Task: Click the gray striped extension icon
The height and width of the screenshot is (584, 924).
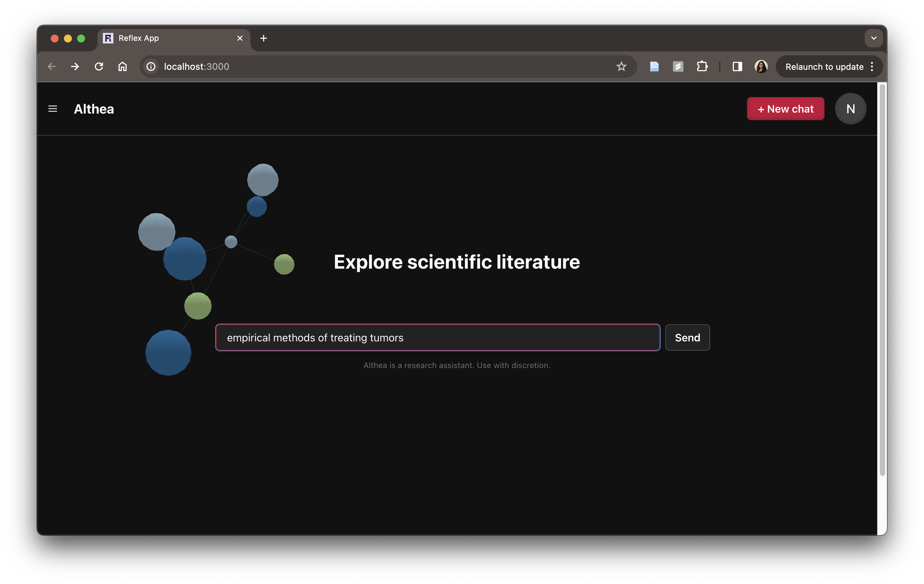Action: (x=678, y=67)
